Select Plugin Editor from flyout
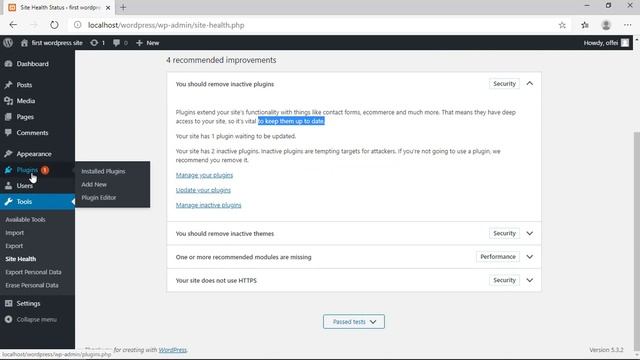 98,197
